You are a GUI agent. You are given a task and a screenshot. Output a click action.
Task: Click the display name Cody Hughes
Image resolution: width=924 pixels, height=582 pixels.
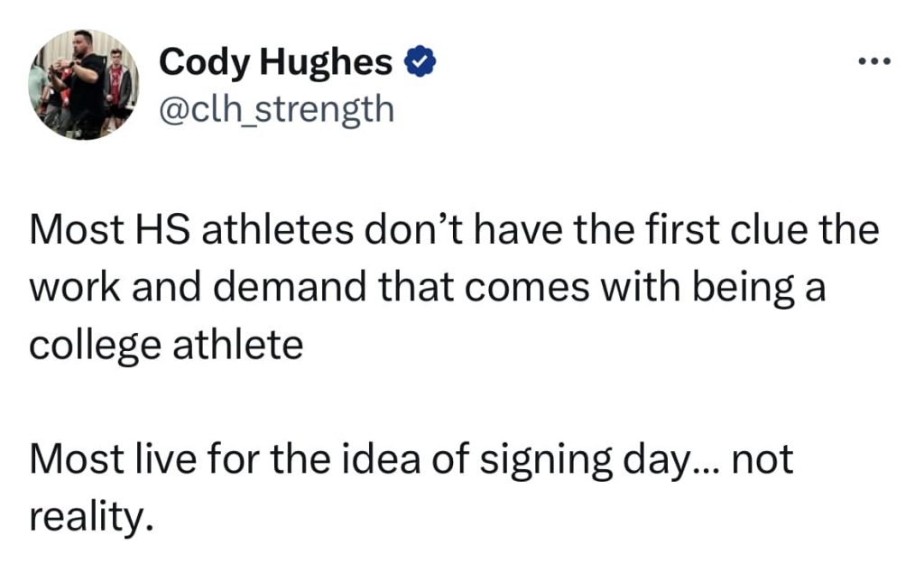coord(275,62)
